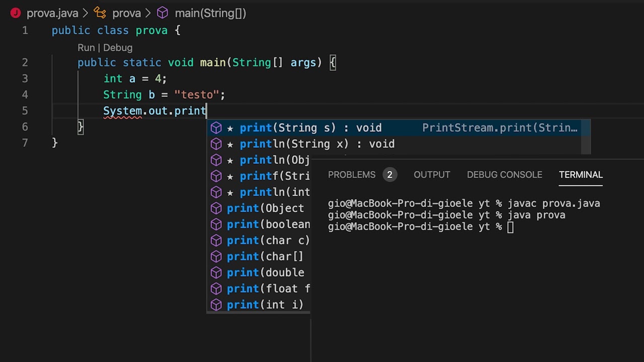This screenshot has height=362, width=644.
Task: Click the Debug code lens link
Action: pyautogui.click(x=118, y=48)
